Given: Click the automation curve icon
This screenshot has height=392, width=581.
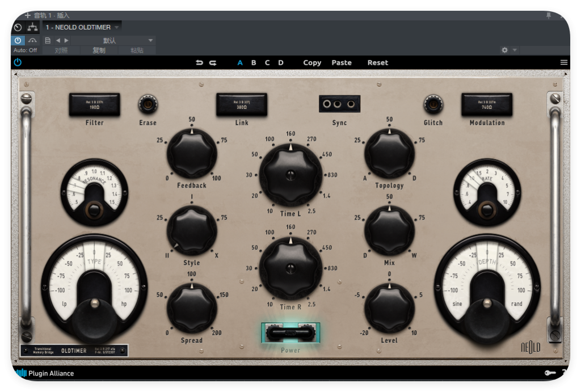Looking at the screenshot, I should click(32, 40).
